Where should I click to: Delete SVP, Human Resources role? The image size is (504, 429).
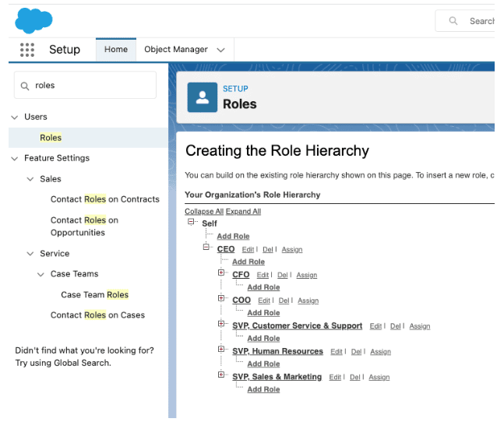click(x=356, y=352)
